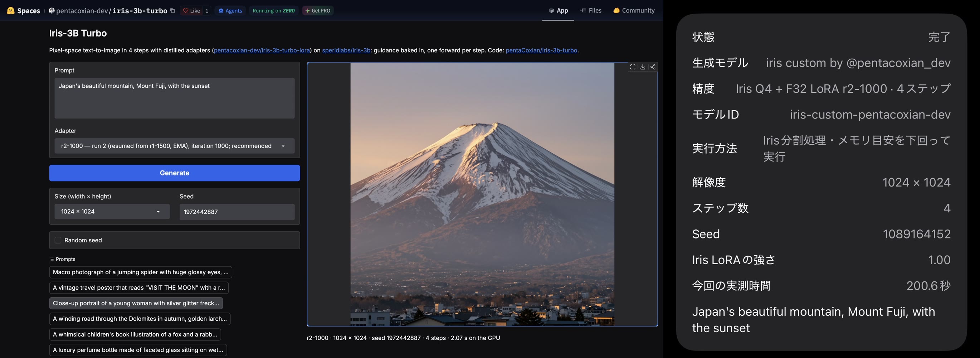Image resolution: width=980 pixels, height=358 pixels.
Task: Enable the Random seed checkbox
Action: [58, 240]
